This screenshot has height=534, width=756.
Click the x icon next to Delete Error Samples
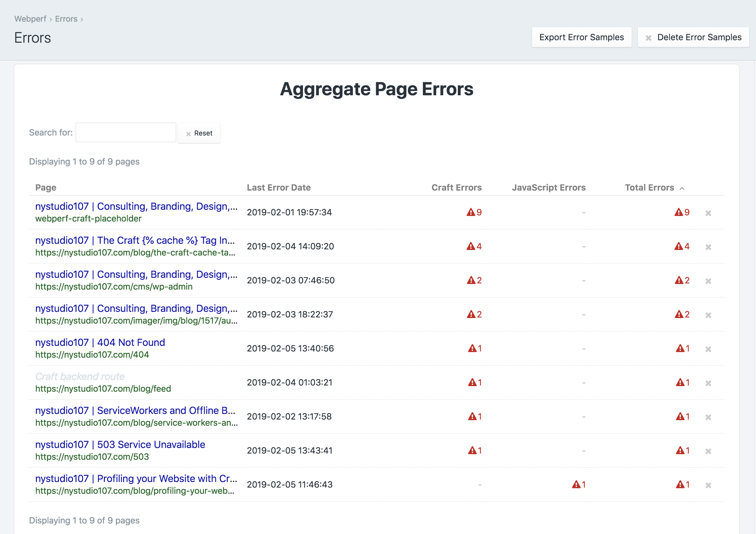click(648, 37)
